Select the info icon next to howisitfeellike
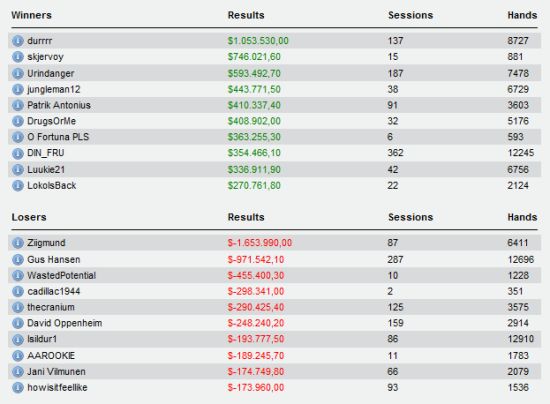The height and width of the screenshot is (404, 550). click(18, 388)
